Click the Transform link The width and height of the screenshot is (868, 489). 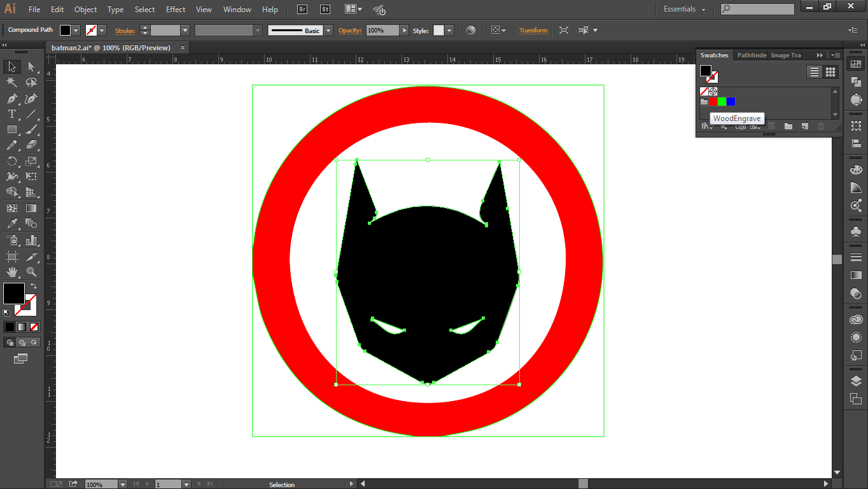pos(533,31)
